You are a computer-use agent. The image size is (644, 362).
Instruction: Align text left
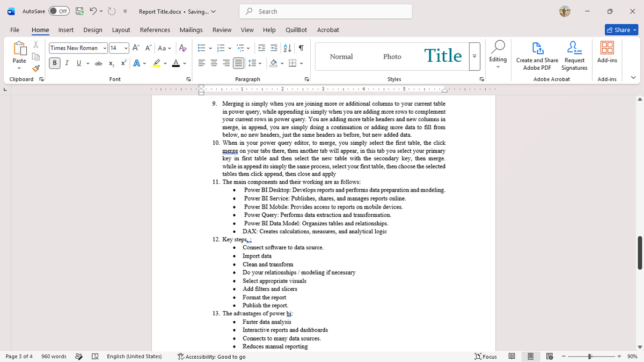(x=202, y=63)
